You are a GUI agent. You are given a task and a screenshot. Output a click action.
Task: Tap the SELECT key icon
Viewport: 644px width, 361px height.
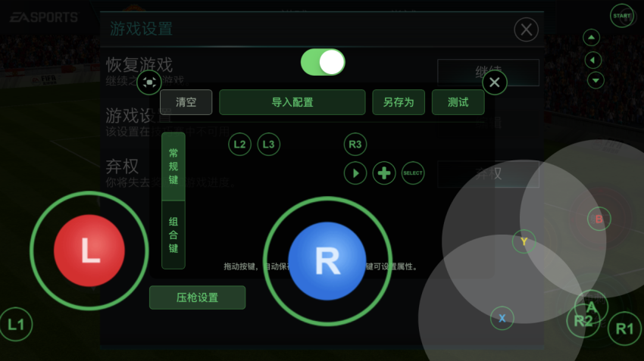coord(413,173)
